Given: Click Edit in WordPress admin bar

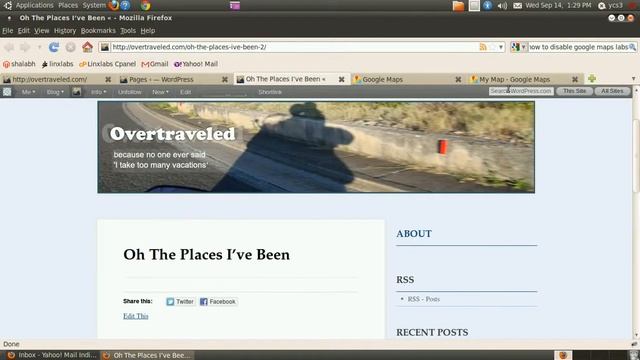Looking at the screenshot, I should point(185,92).
